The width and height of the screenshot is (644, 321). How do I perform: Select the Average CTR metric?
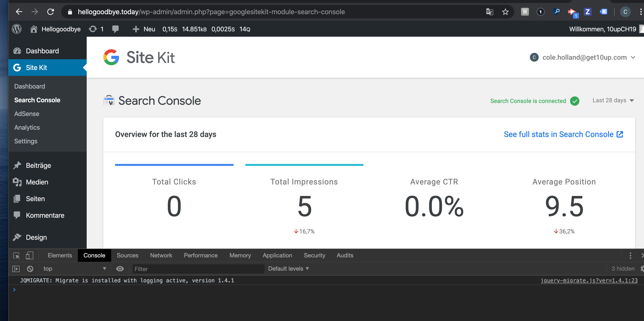434,200
